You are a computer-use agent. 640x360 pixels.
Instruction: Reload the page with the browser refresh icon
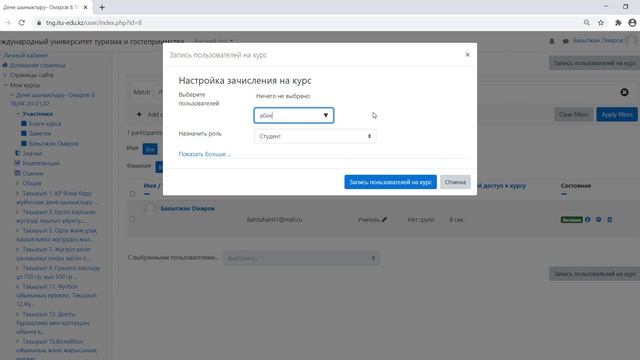click(x=22, y=23)
